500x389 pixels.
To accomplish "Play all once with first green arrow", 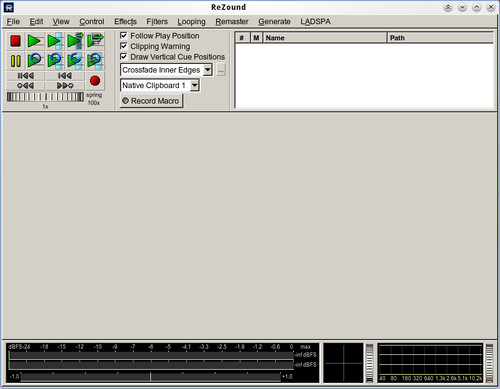I will [35, 41].
